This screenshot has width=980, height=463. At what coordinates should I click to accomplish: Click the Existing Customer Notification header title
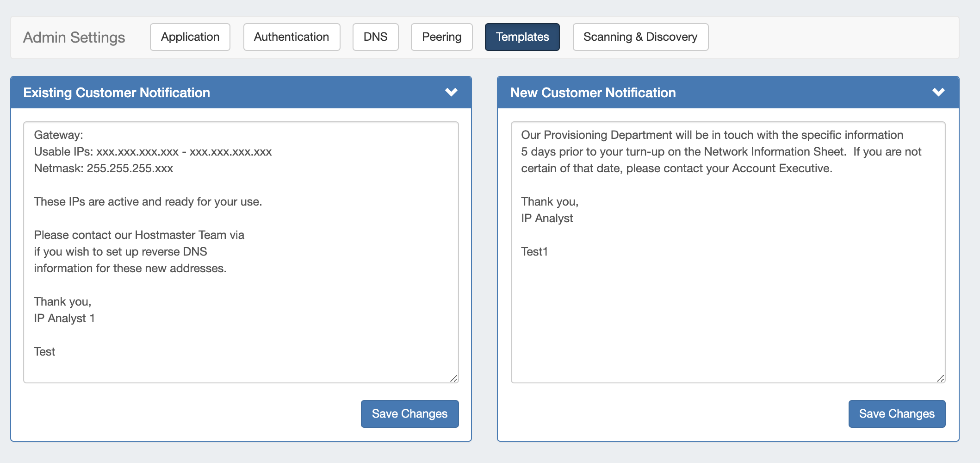(x=117, y=93)
